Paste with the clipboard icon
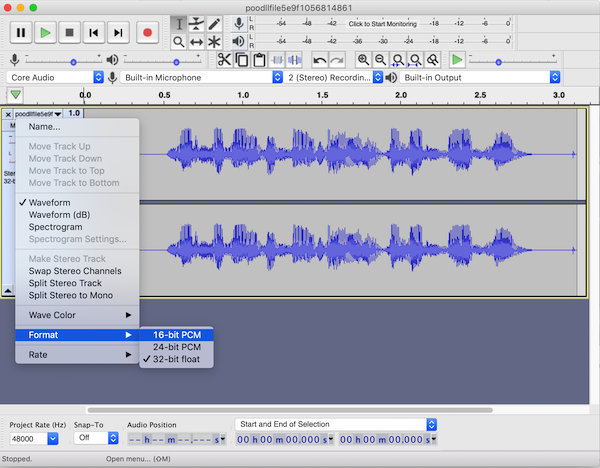 [x=259, y=60]
